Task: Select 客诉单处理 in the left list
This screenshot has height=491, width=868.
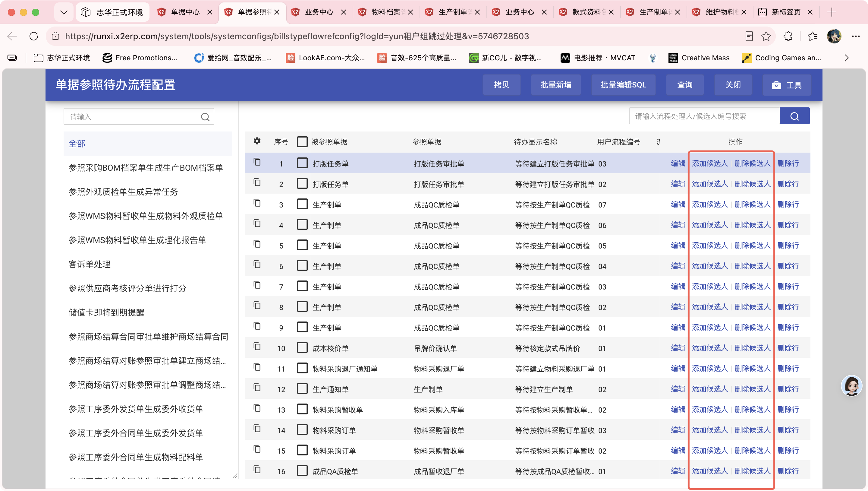Action: (89, 265)
